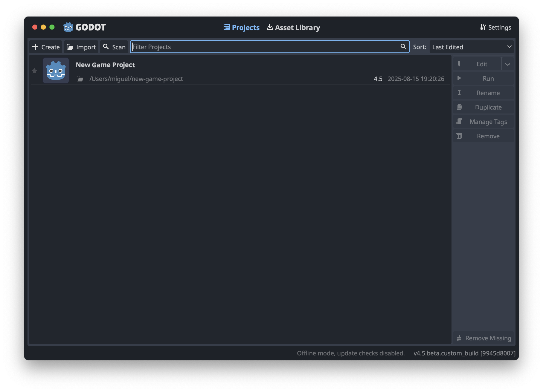Scan a folder for projects
Image resolution: width=543 pixels, height=392 pixels.
pos(114,47)
